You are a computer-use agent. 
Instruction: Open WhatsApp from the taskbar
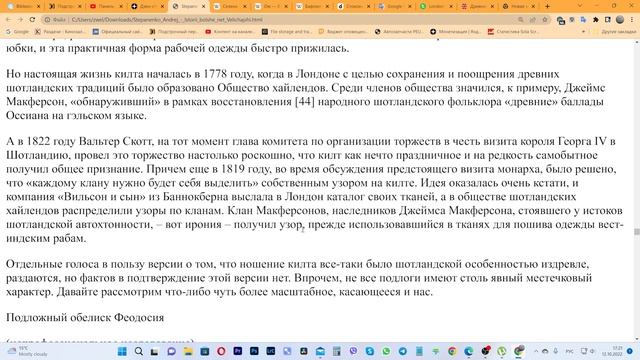click(x=386, y=351)
